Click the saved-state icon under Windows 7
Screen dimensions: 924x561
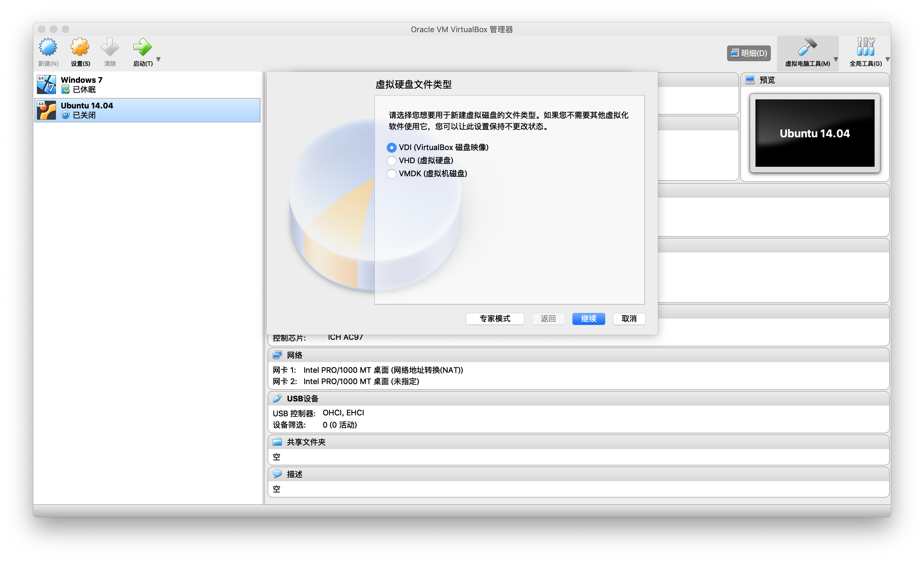tap(65, 90)
